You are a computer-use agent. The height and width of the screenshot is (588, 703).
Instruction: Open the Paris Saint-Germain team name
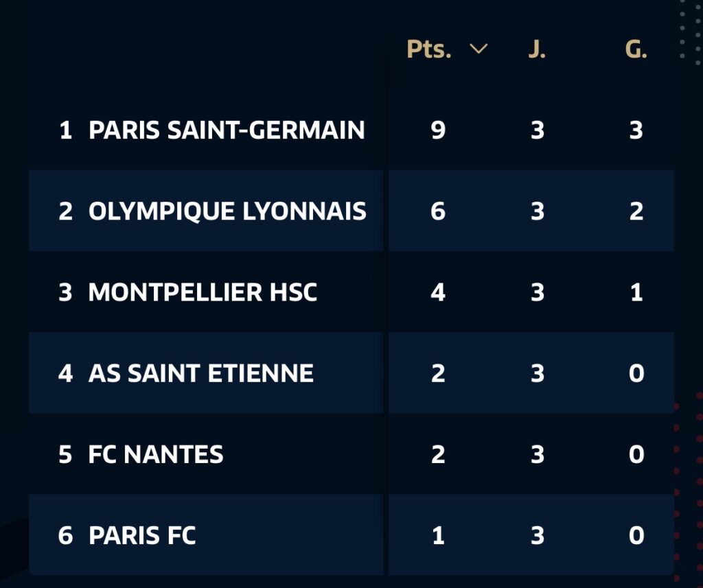coord(227,130)
